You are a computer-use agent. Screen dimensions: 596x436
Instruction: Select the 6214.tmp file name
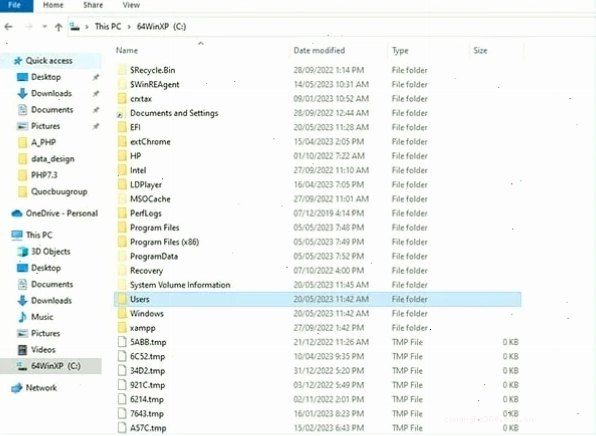coord(147,400)
